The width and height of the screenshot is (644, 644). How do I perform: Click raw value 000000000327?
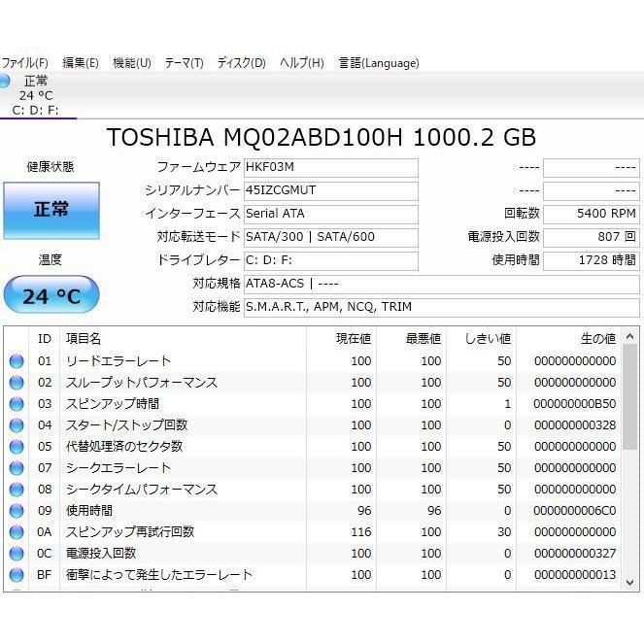(x=575, y=554)
